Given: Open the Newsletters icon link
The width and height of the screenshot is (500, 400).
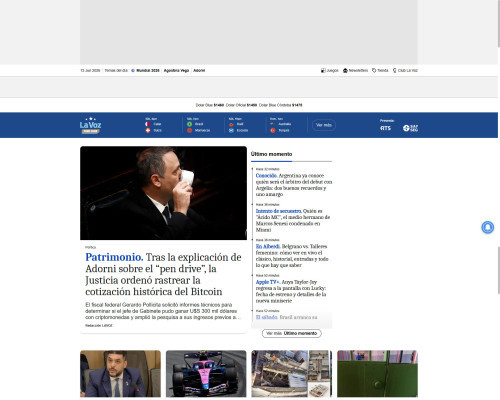Looking at the screenshot, I should 345,71.
